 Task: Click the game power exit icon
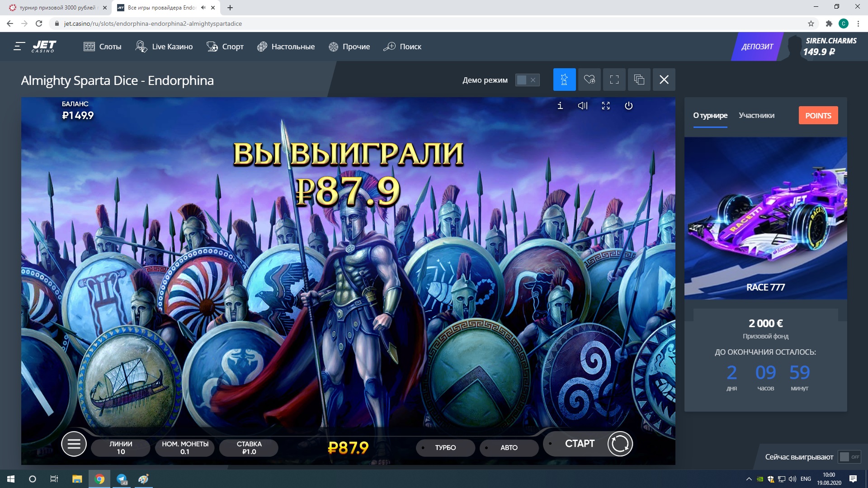coord(628,106)
